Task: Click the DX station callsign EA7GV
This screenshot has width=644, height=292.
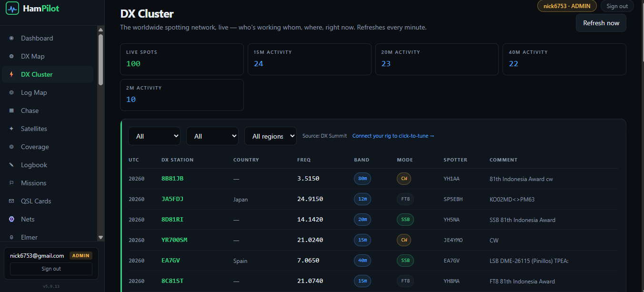Action: click(x=171, y=261)
